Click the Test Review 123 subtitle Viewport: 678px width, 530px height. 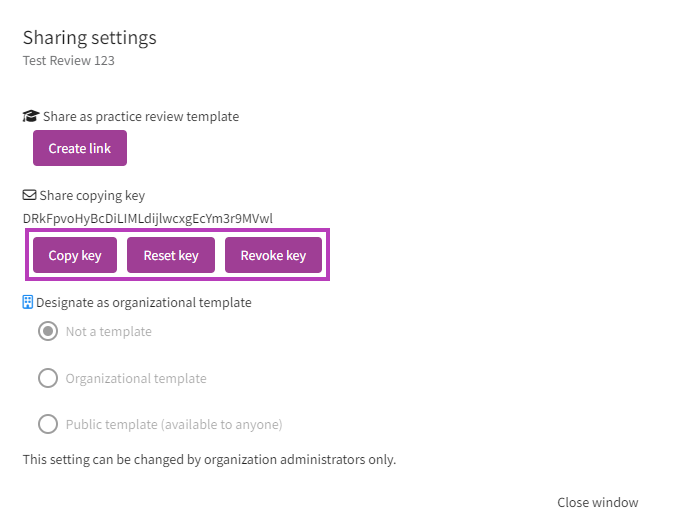[x=69, y=60]
